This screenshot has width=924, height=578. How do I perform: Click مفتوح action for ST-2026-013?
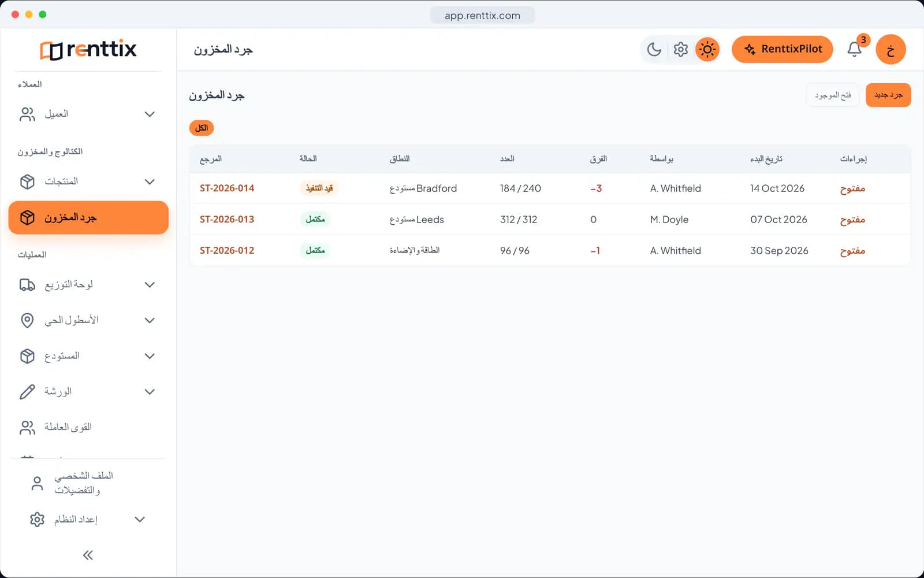[x=852, y=220]
